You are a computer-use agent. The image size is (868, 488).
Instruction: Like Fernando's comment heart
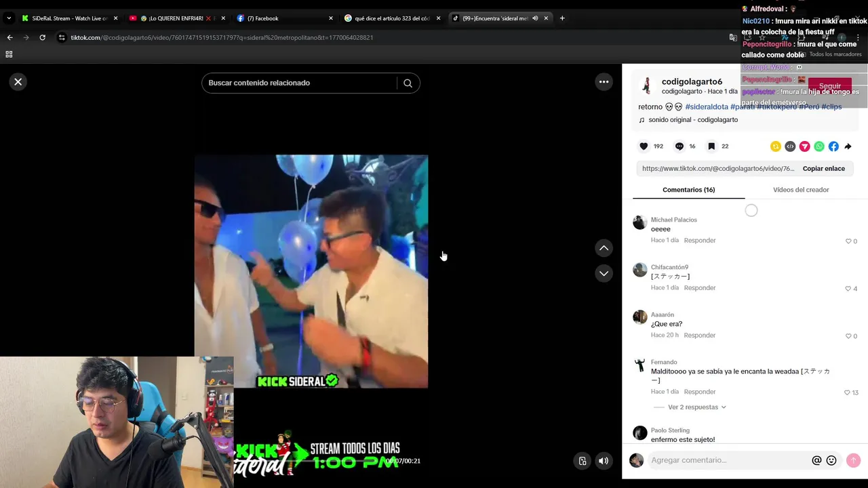point(847,392)
